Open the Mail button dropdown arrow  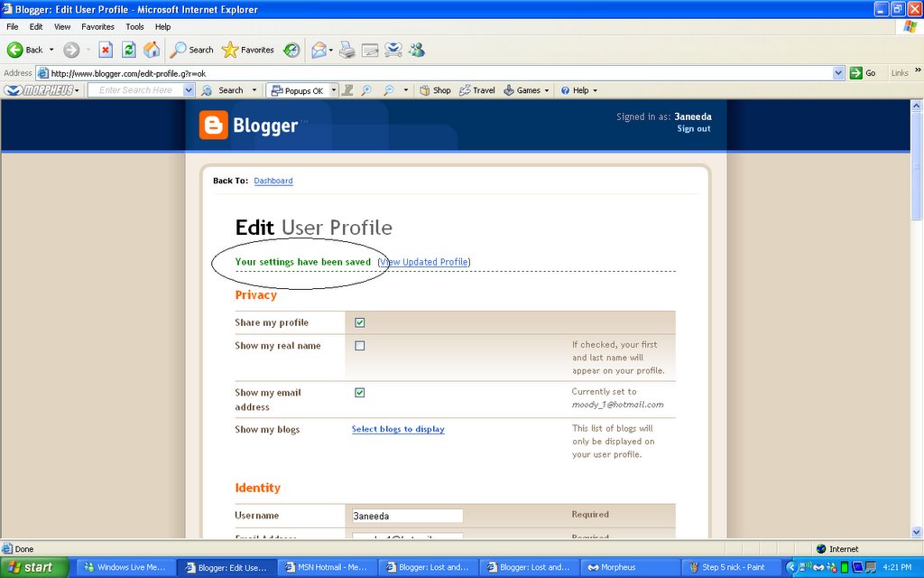330,51
